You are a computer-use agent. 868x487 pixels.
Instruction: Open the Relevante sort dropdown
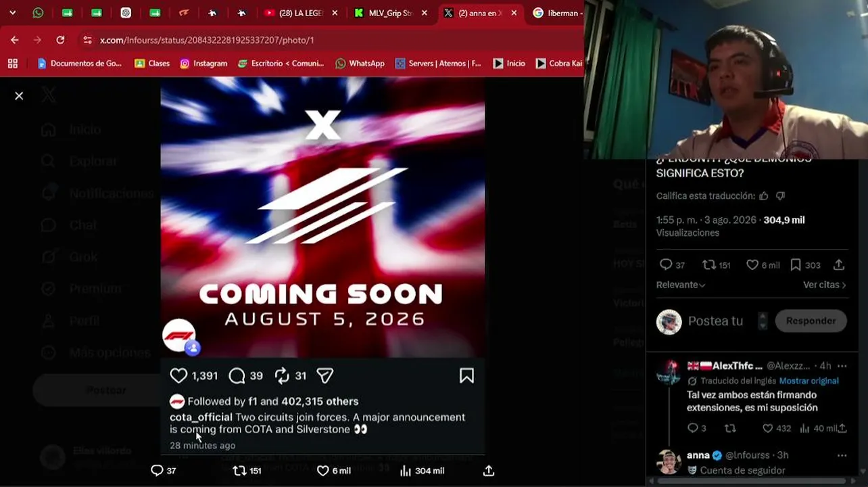pyautogui.click(x=681, y=285)
